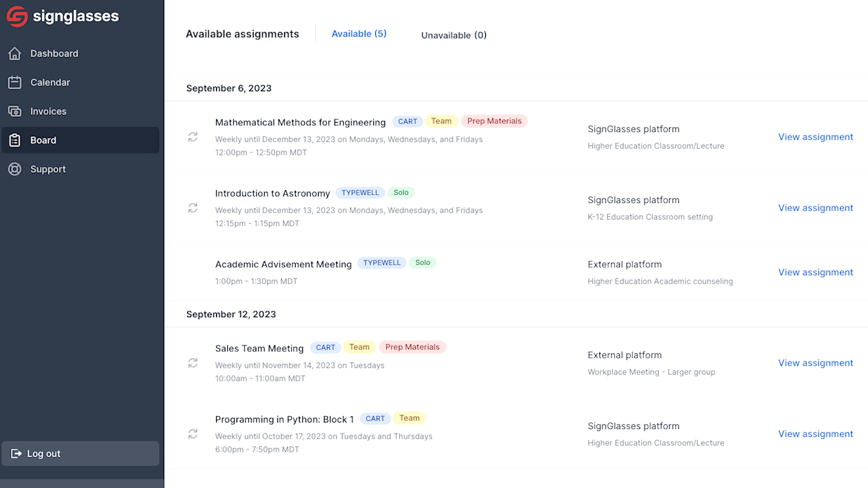Open Calendar from the sidebar
Image resolution: width=868 pixels, height=488 pixels.
tap(80, 82)
